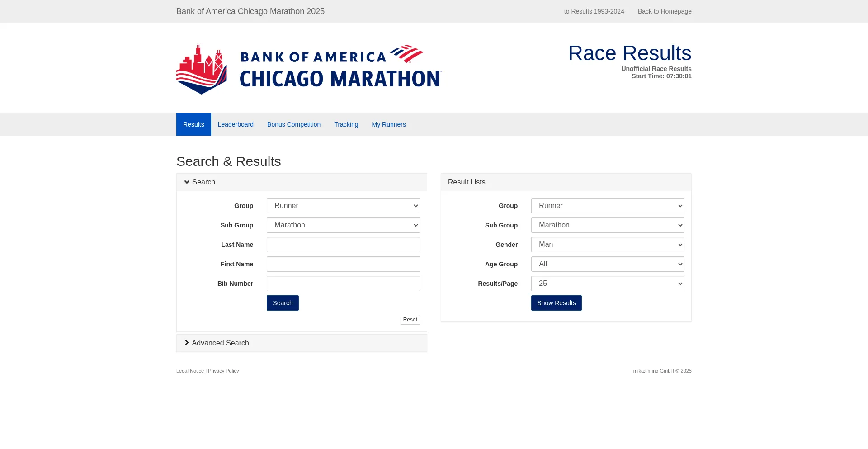Reset the search form
This screenshot has height=449, width=868.
pyautogui.click(x=410, y=320)
